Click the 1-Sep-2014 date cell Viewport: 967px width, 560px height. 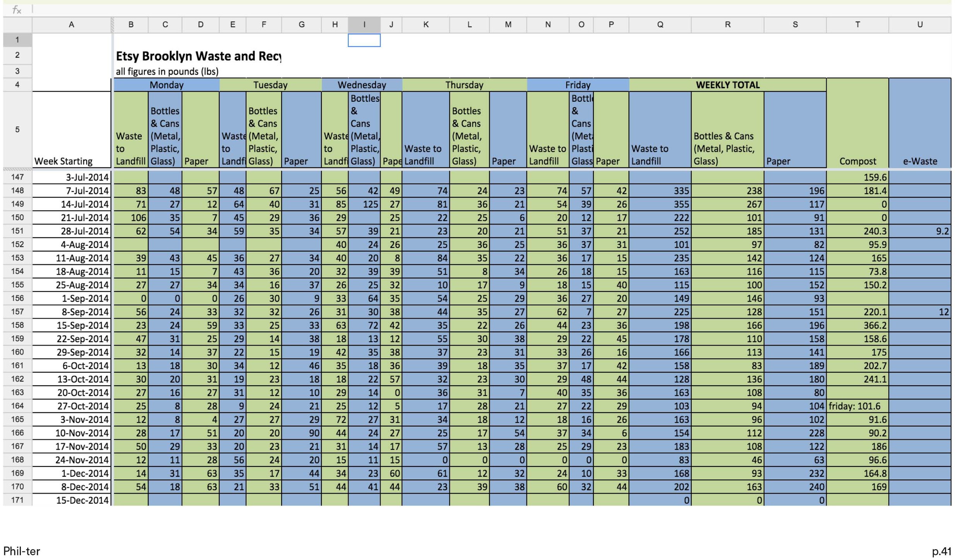click(72, 298)
